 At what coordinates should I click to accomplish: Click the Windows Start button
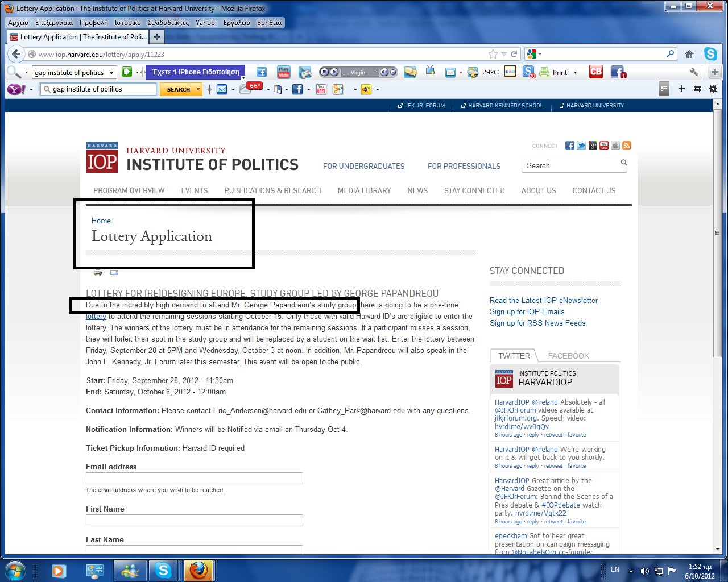15,570
